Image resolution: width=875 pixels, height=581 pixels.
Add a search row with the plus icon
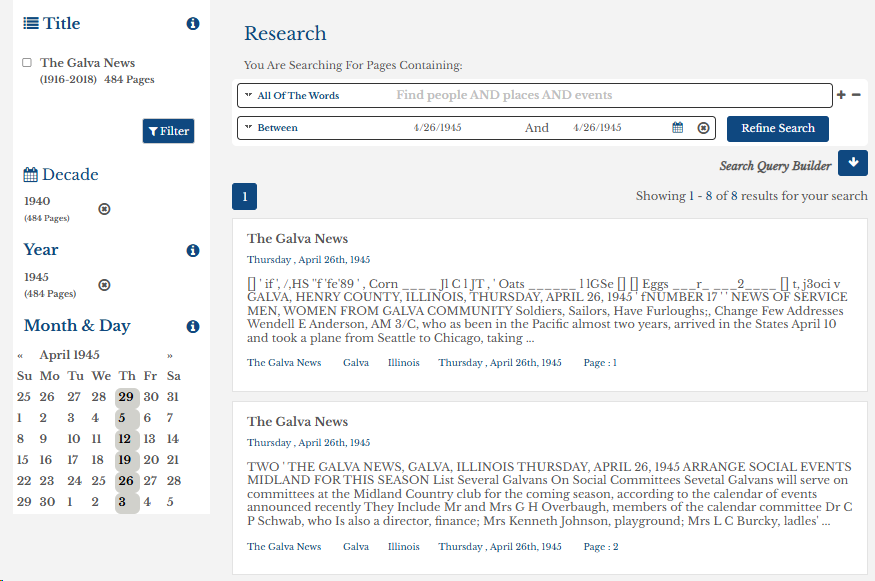click(x=841, y=95)
